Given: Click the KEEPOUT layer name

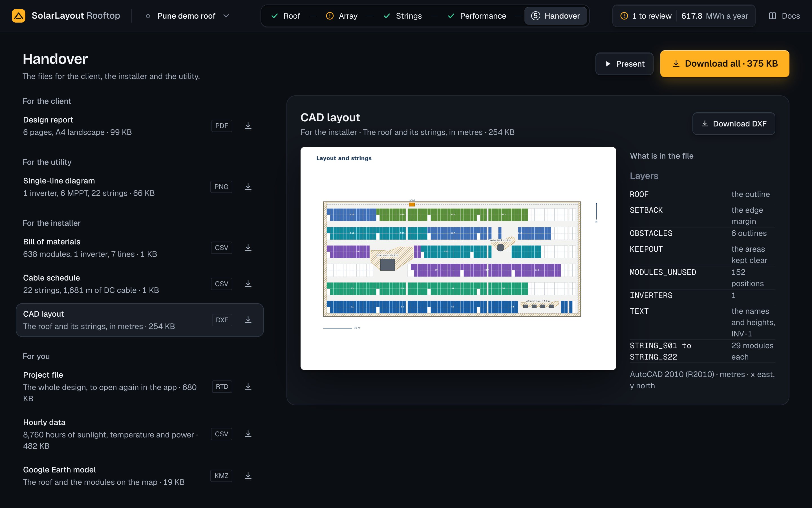Looking at the screenshot, I should point(646,249).
